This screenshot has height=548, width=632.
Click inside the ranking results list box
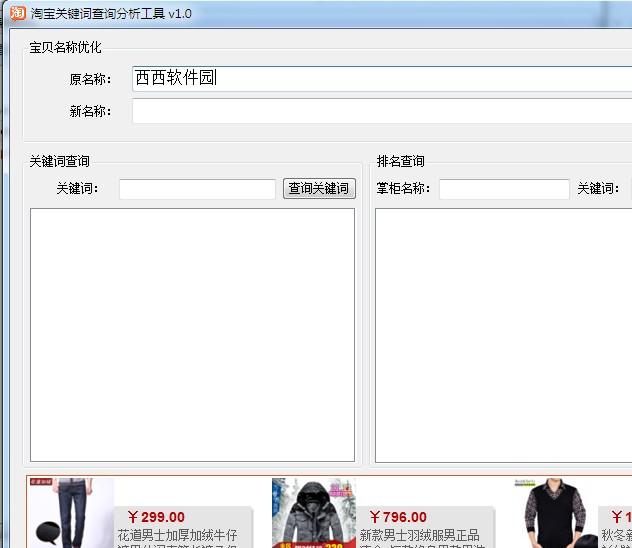point(503,334)
